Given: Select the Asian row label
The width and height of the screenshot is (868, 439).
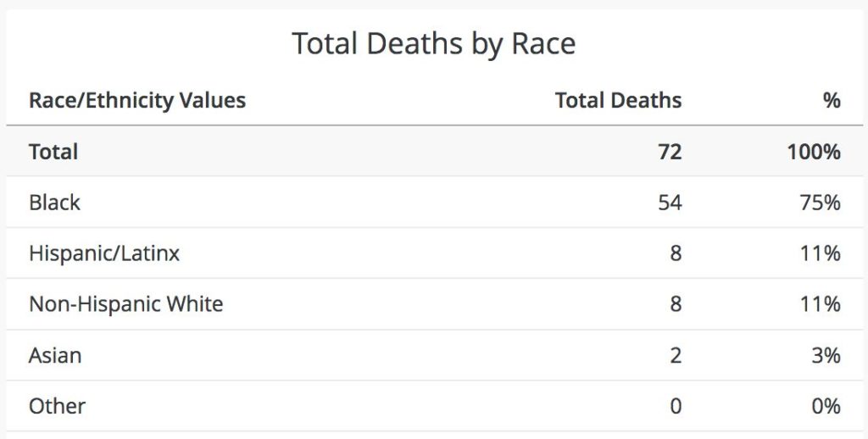Looking at the screenshot, I should coord(55,355).
